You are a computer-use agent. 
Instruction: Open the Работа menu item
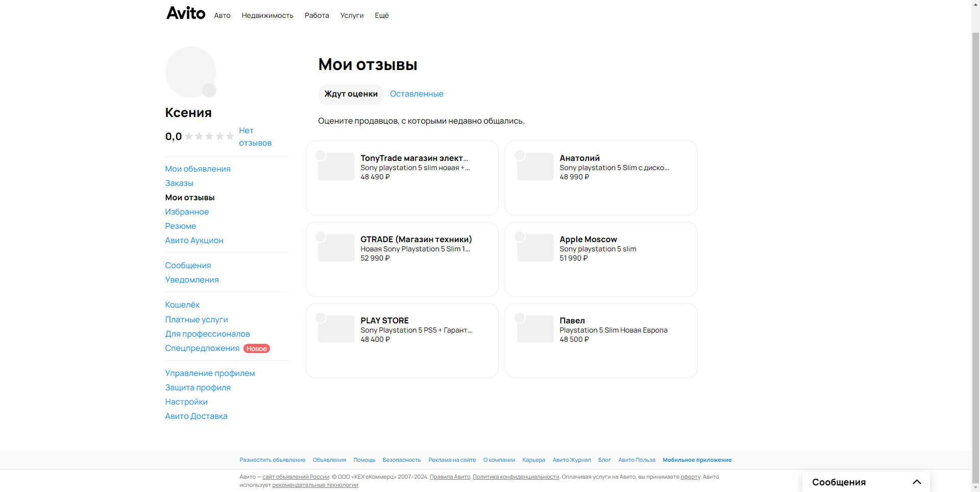(317, 15)
